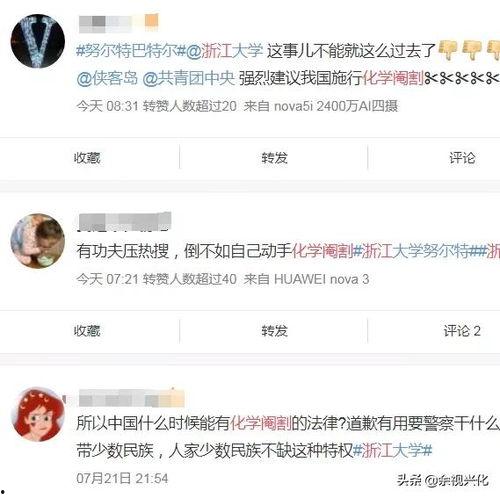Open 化学阉割 keyword link in first post

[393, 78]
